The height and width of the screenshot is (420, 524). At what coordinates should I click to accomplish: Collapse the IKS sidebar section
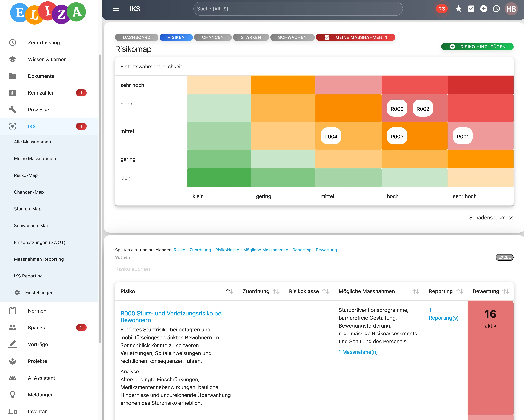(32, 126)
